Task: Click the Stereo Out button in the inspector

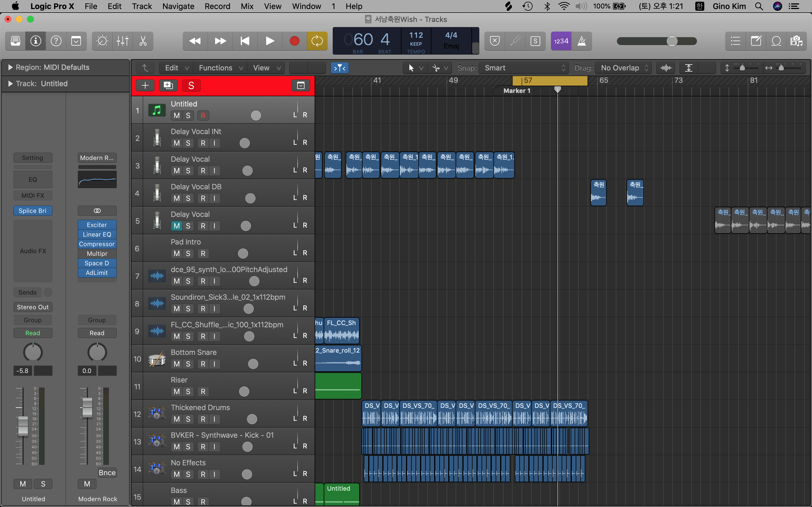Action: click(32, 307)
